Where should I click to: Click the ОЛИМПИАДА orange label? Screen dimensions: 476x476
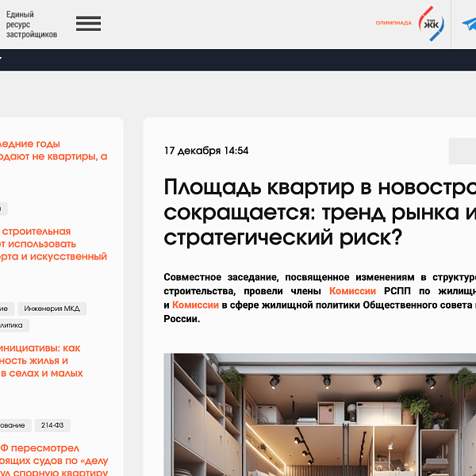(393, 23)
